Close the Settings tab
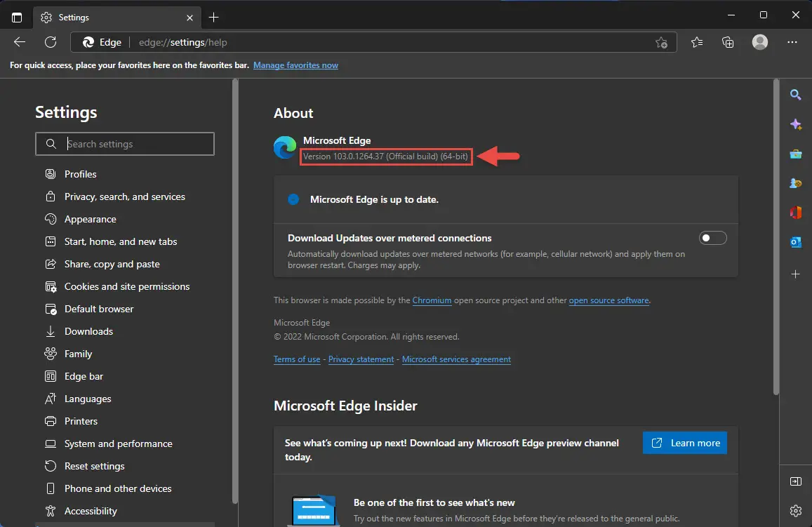Screen dimensions: 812x527 [x=189, y=18]
